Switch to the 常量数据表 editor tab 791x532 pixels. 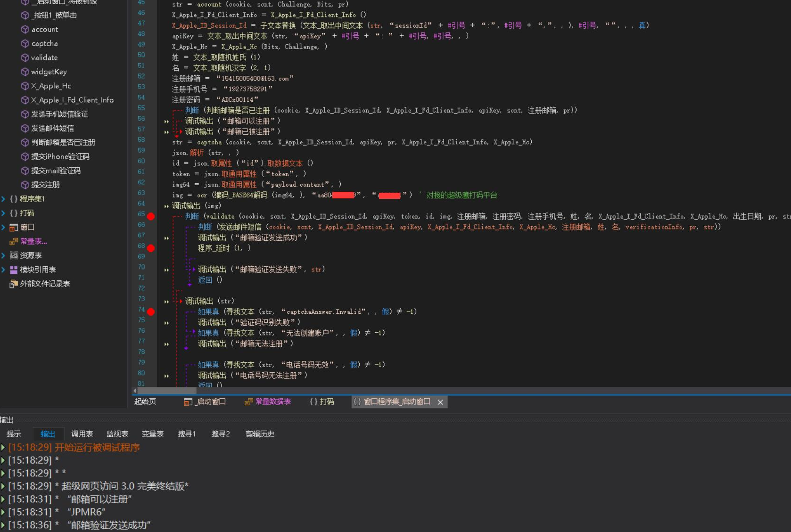tap(268, 401)
